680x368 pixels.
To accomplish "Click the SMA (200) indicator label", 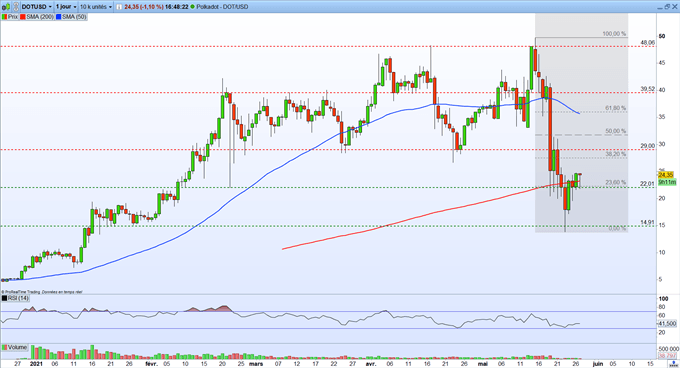I will (40, 17).
